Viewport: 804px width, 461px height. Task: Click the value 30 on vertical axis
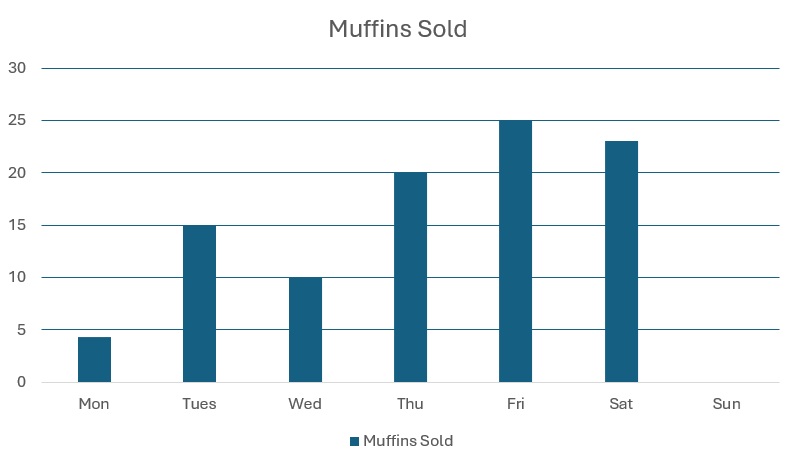(18, 68)
